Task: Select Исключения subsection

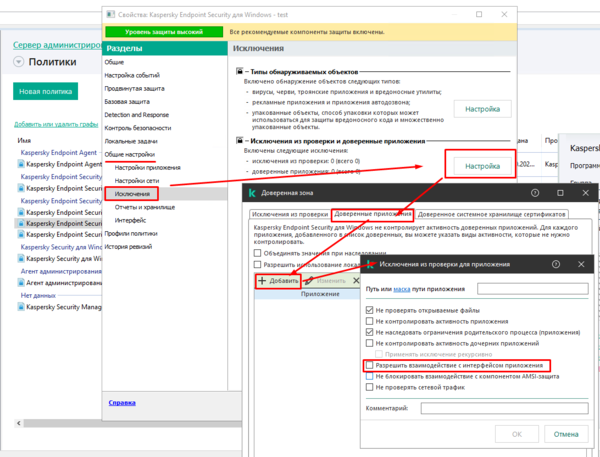Action: pos(132,194)
